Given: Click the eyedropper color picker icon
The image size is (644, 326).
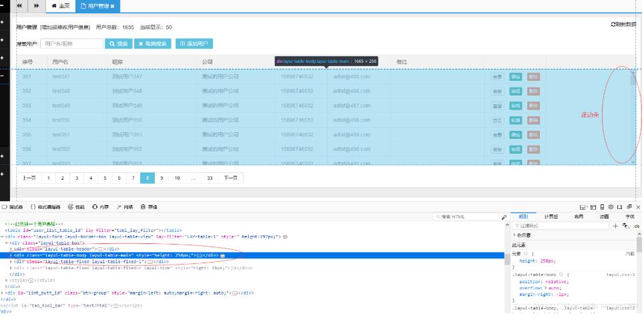Looking at the screenshot, I should coord(504,217).
